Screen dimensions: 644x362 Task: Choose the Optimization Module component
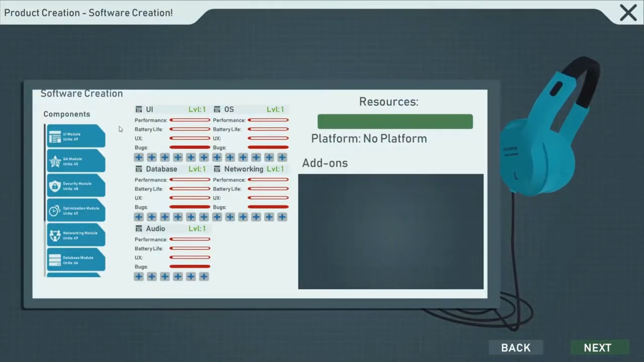point(76,210)
